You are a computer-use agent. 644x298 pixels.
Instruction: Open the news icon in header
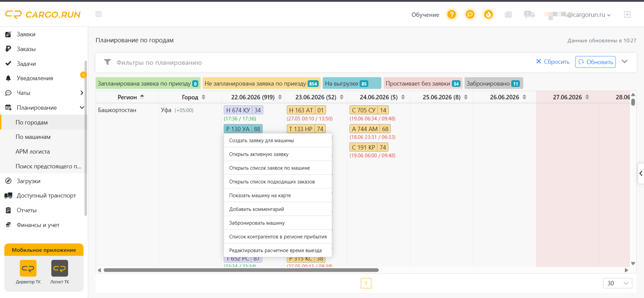pos(508,14)
